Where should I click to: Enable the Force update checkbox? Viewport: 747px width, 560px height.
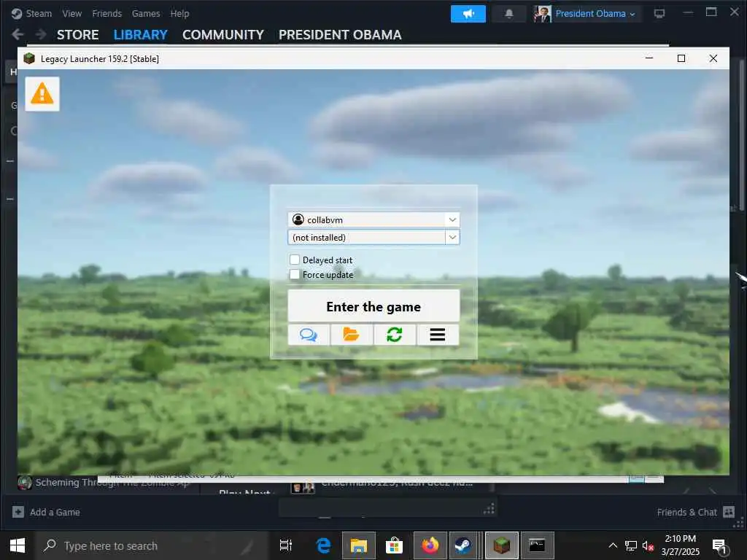point(295,274)
